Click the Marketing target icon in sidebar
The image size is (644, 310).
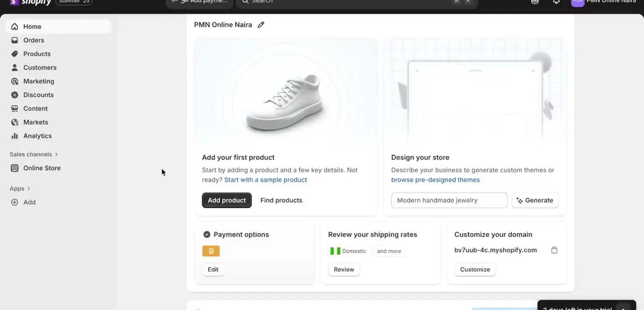15,81
